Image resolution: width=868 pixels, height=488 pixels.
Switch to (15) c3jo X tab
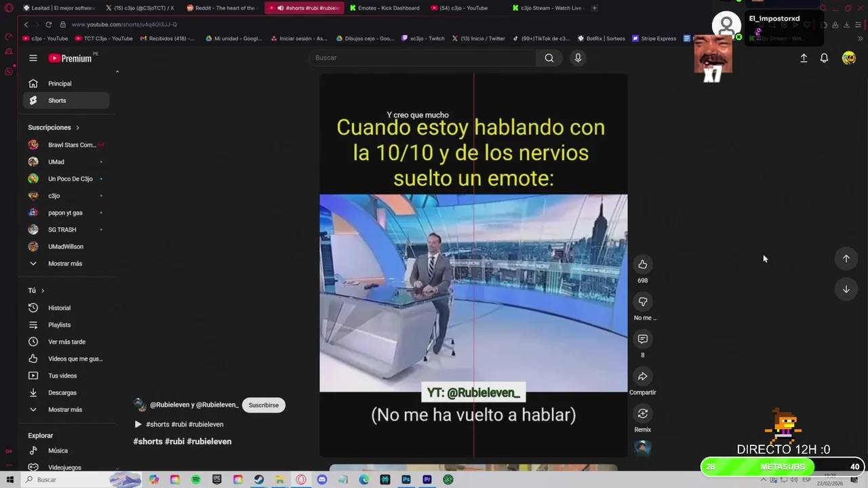point(140,8)
